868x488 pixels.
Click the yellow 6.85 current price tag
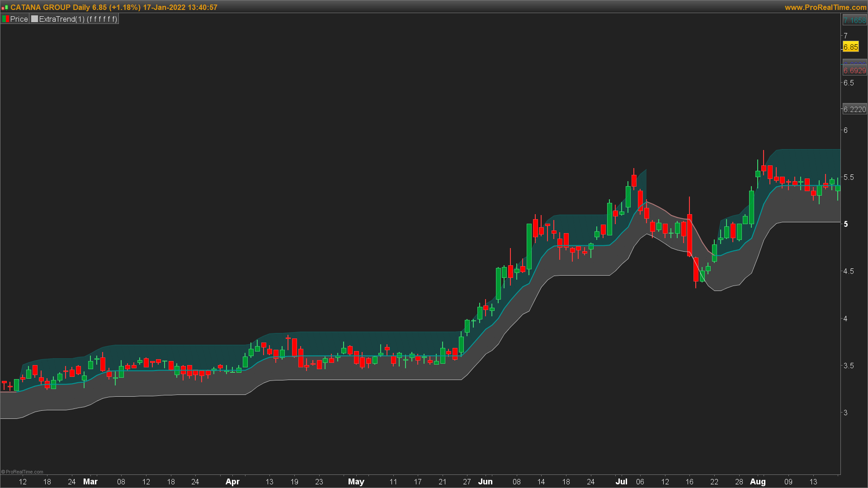click(x=850, y=47)
